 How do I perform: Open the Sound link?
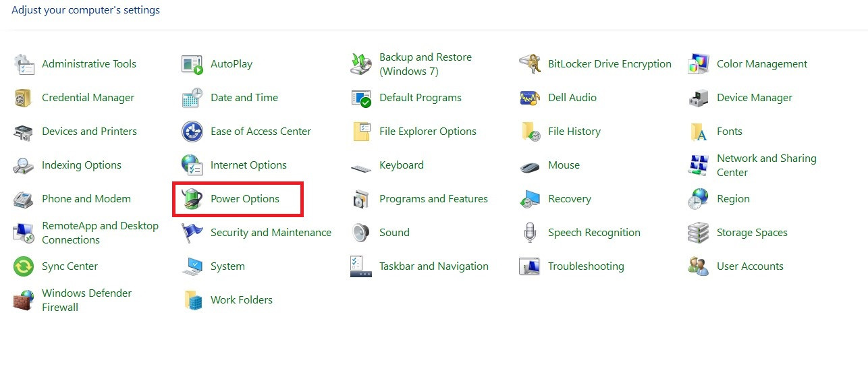(394, 233)
